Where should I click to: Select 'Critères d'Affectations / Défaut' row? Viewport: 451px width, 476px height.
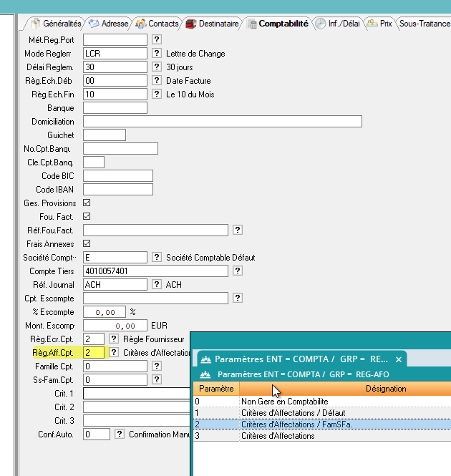pyautogui.click(x=294, y=413)
